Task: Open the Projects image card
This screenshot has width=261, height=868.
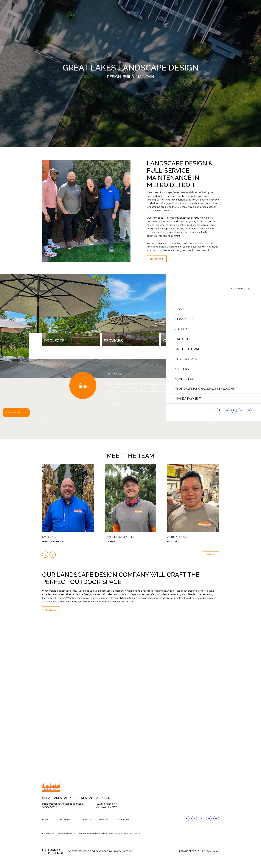Action: click(x=71, y=339)
